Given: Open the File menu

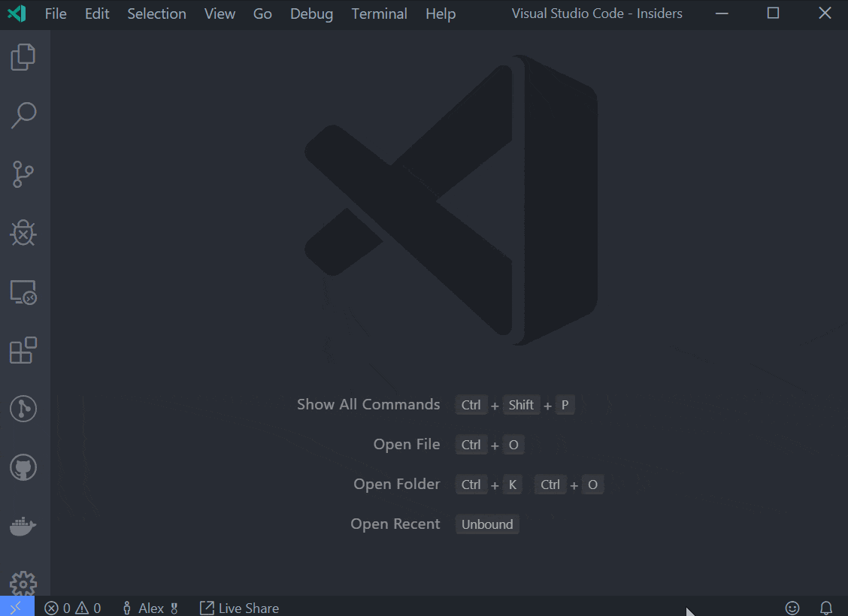Looking at the screenshot, I should tap(56, 14).
